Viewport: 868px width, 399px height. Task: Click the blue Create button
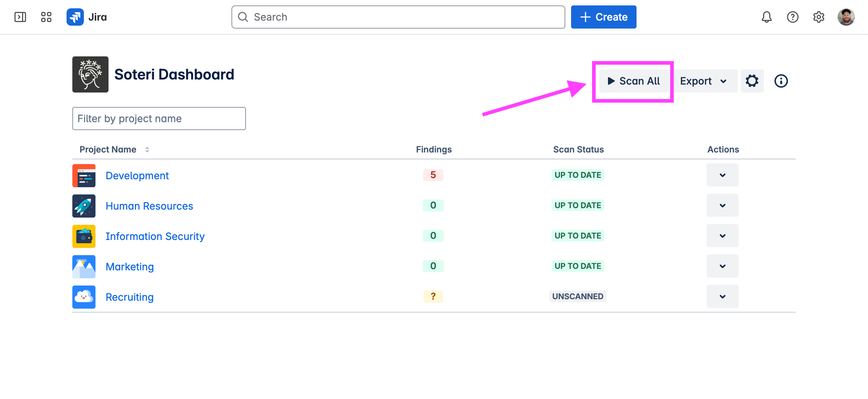click(603, 17)
